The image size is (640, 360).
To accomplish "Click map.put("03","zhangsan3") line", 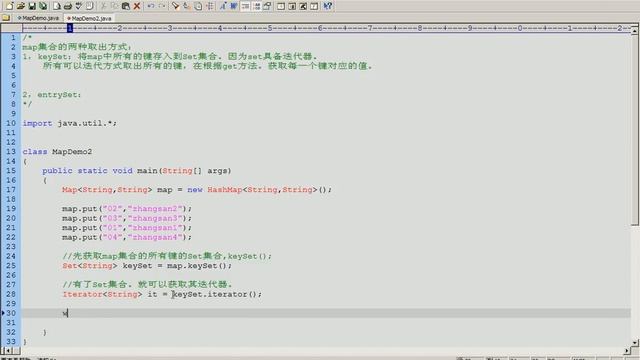I will (x=127, y=218).
